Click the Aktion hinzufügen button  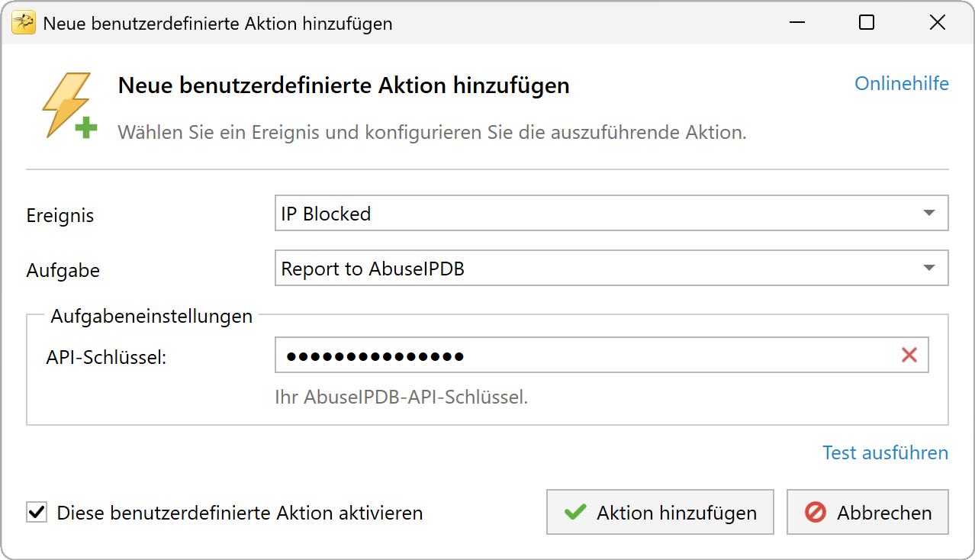(660, 512)
